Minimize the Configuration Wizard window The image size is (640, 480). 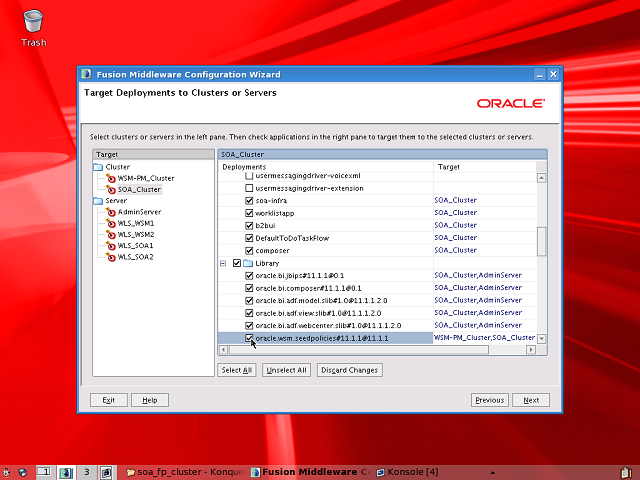(540, 74)
